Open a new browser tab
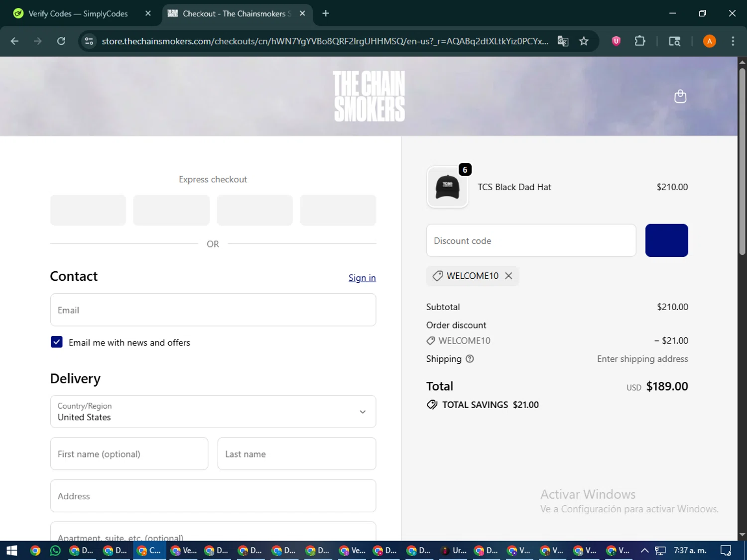Screen dimensions: 747x560 [x=326, y=13]
